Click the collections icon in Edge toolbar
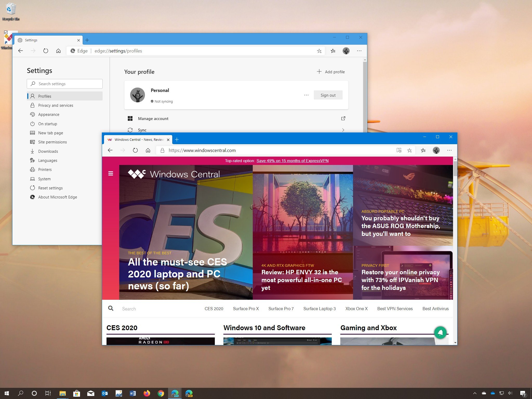The image size is (532, 399). tap(423, 150)
